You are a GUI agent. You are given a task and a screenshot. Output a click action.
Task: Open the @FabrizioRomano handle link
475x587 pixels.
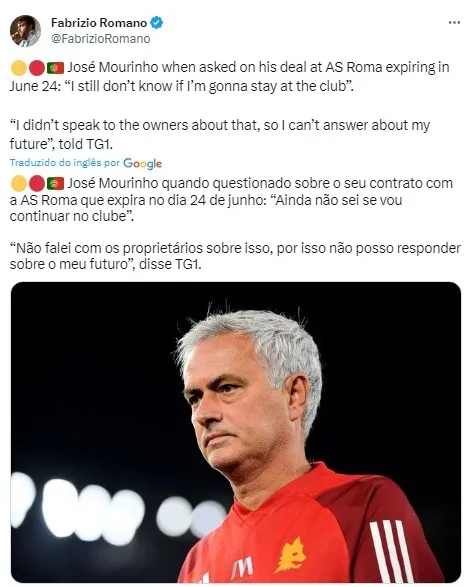100,39
